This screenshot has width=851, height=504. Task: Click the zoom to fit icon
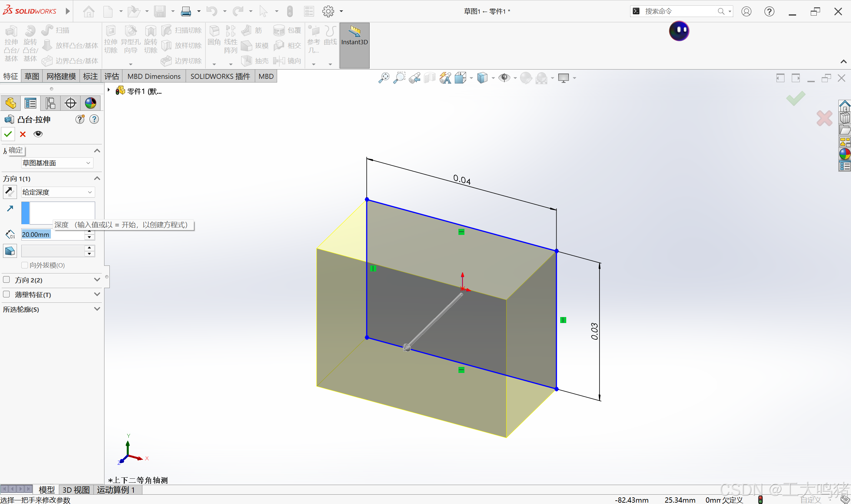[x=384, y=78]
